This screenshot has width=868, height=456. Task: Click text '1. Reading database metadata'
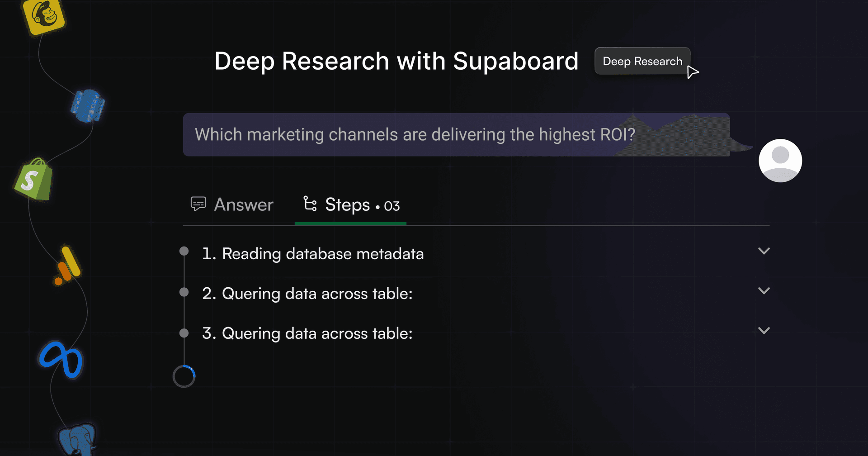pyautogui.click(x=313, y=254)
